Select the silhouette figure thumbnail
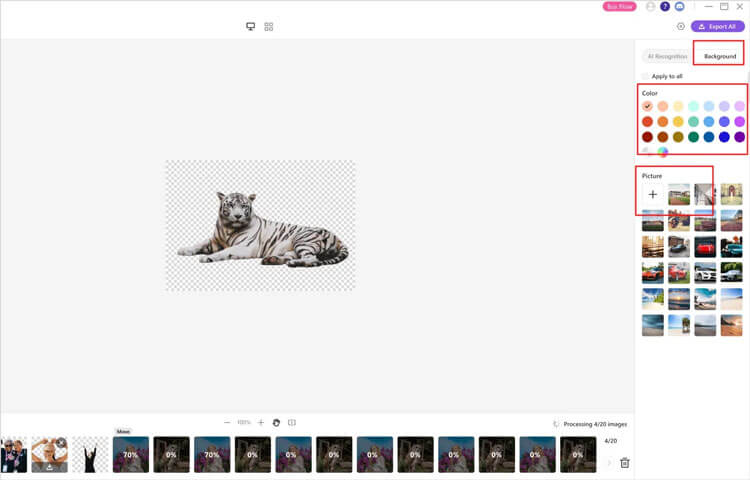Image resolution: width=750 pixels, height=480 pixels. point(90,455)
